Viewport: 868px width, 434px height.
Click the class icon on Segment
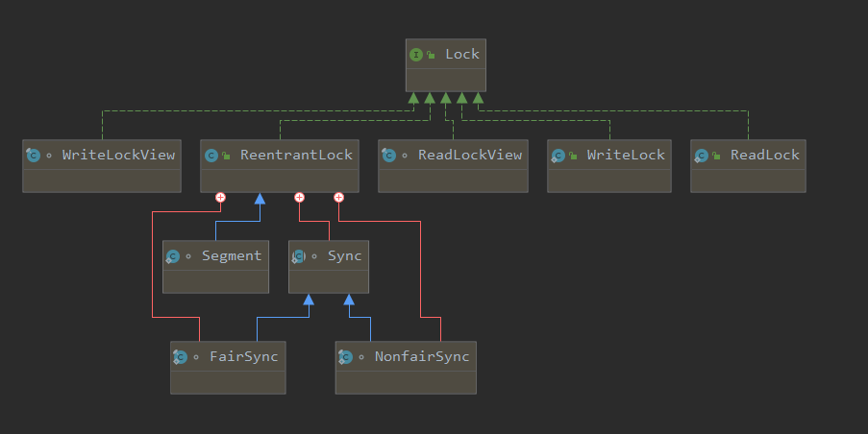click(173, 256)
